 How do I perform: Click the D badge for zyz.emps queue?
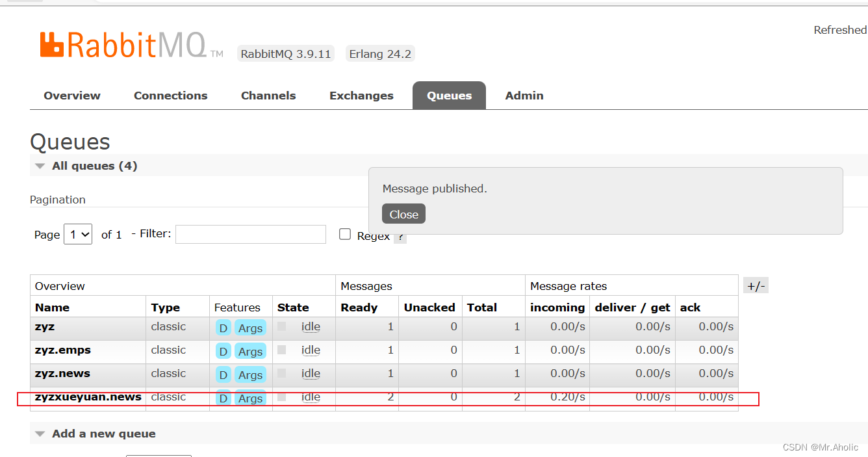tap(223, 351)
